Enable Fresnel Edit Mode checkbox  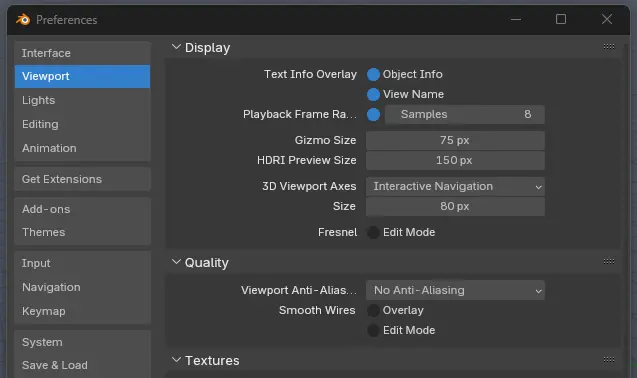point(373,232)
